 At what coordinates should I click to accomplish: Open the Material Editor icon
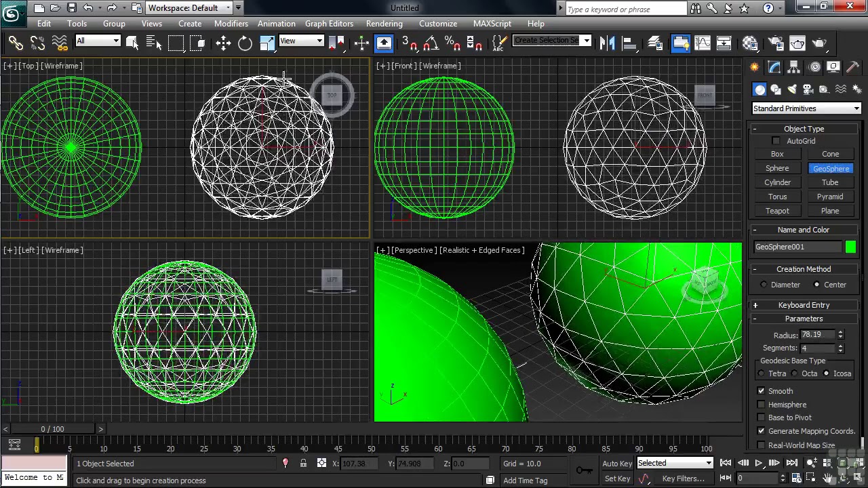(x=750, y=43)
